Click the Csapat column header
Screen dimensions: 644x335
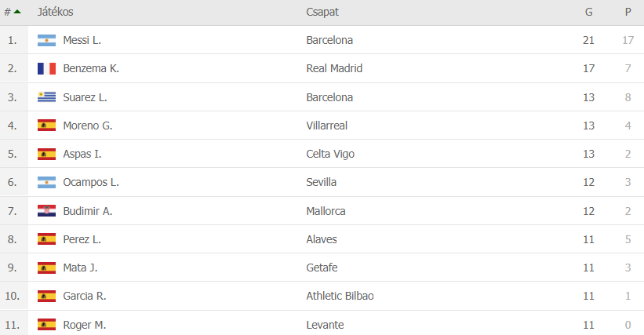click(x=322, y=12)
